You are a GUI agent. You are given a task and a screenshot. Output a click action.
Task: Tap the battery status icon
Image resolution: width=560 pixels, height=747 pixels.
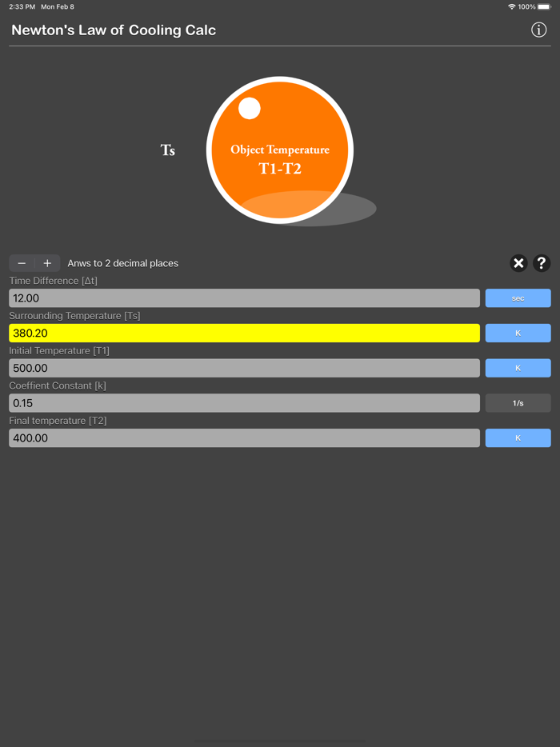tap(544, 6)
